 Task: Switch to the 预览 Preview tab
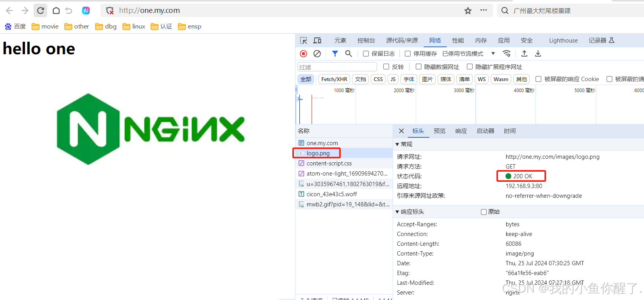439,131
